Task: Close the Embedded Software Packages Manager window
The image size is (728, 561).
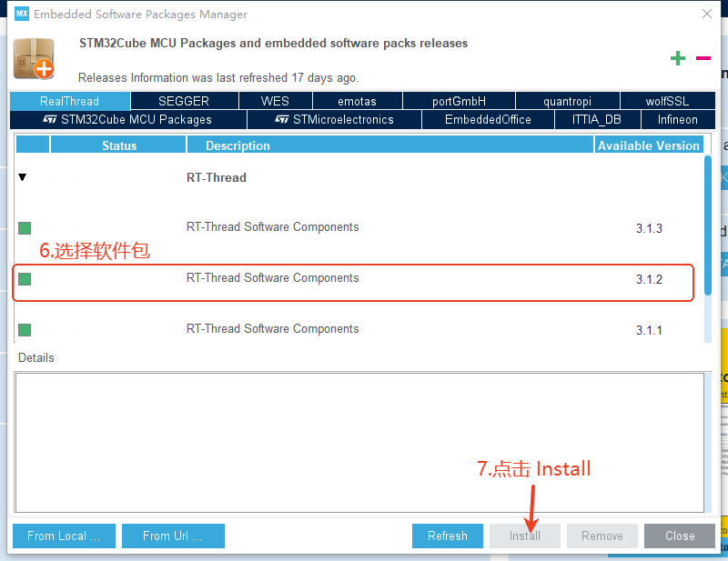Action: pyautogui.click(x=707, y=14)
